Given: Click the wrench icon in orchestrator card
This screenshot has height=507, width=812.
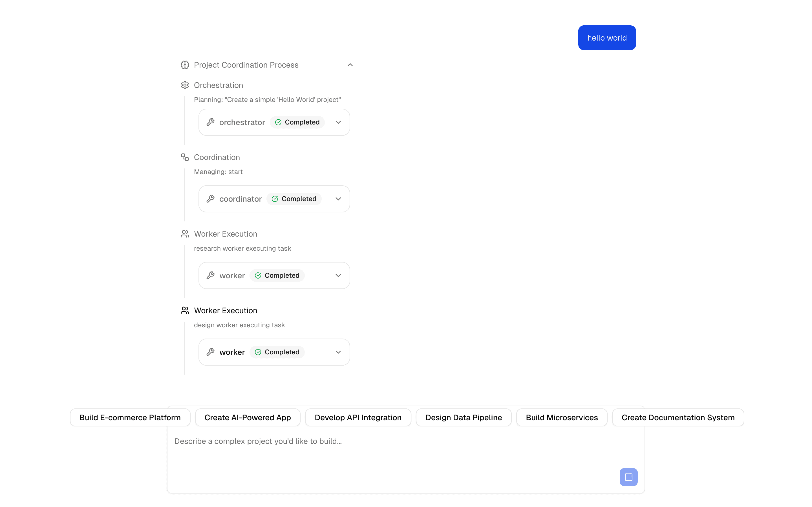Looking at the screenshot, I should 210,122.
